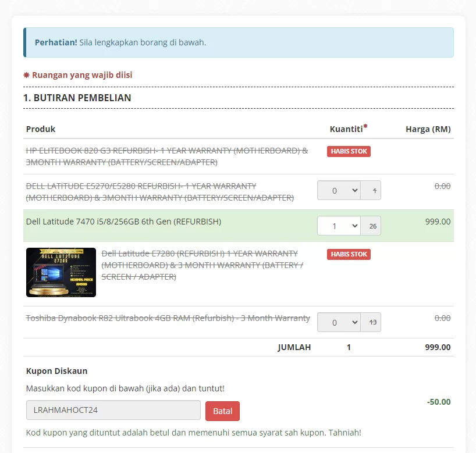Click HABIS STOK badge for Dell Latitude E7280

pos(349,254)
